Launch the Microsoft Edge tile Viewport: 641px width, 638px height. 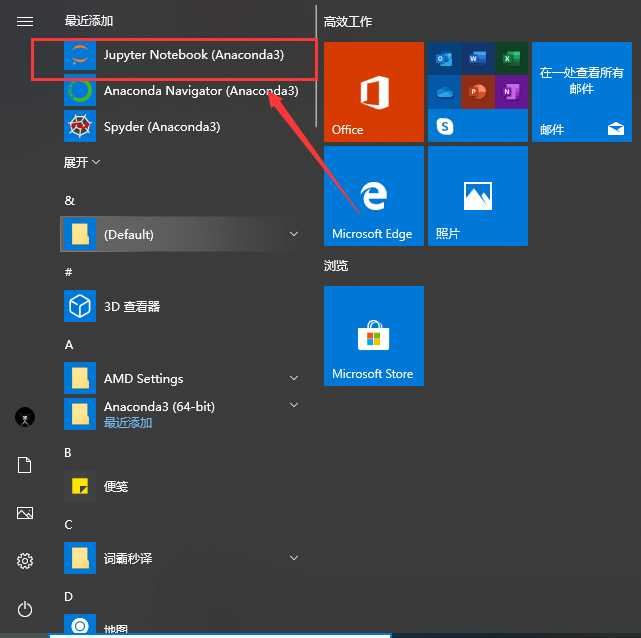tap(374, 196)
